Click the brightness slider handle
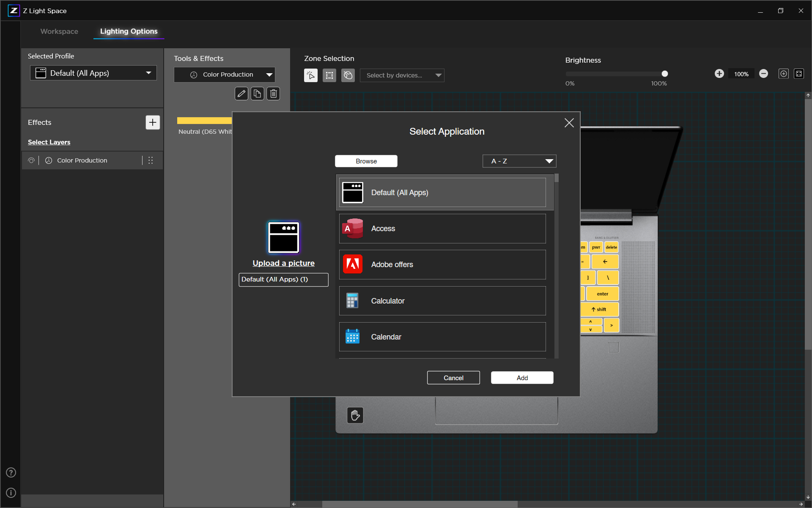 point(665,74)
